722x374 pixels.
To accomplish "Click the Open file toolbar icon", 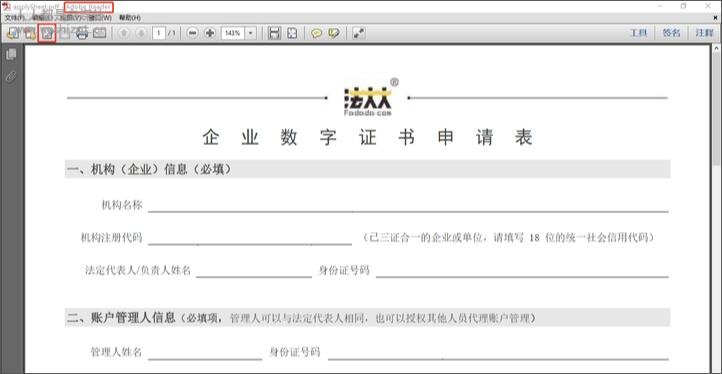I will click(x=13, y=33).
